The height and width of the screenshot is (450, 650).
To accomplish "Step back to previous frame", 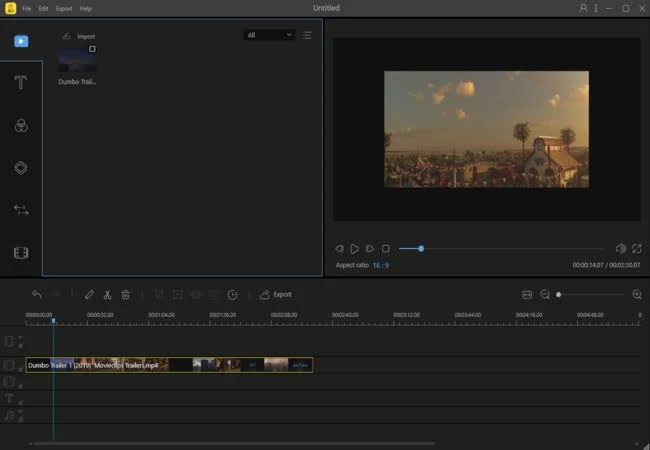I will [339, 248].
